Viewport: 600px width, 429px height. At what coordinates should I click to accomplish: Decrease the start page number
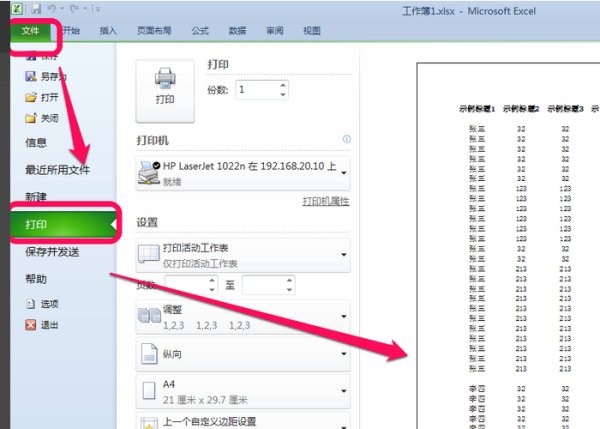tap(212, 290)
